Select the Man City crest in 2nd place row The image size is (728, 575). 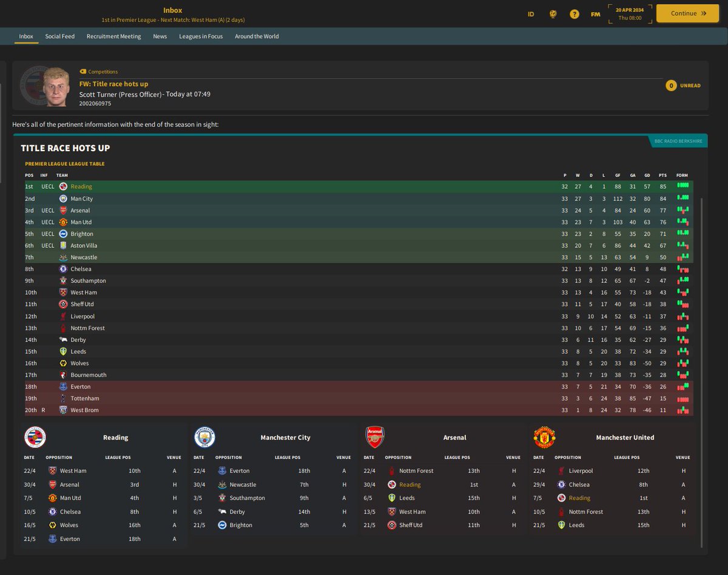tap(63, 198)
